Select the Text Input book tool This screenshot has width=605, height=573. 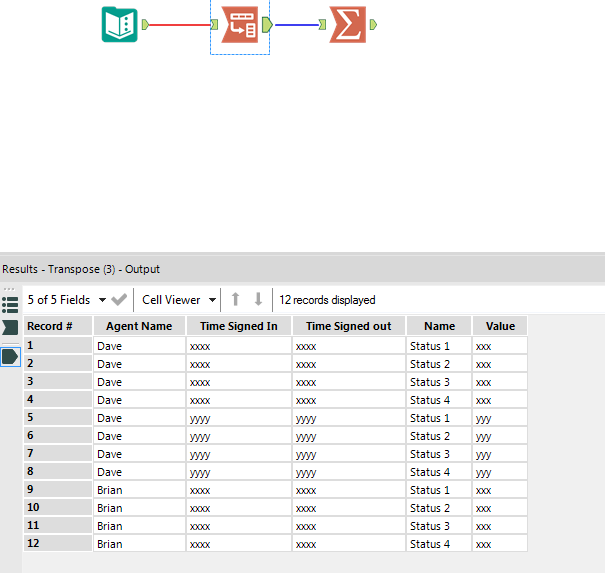click(120, 24)
